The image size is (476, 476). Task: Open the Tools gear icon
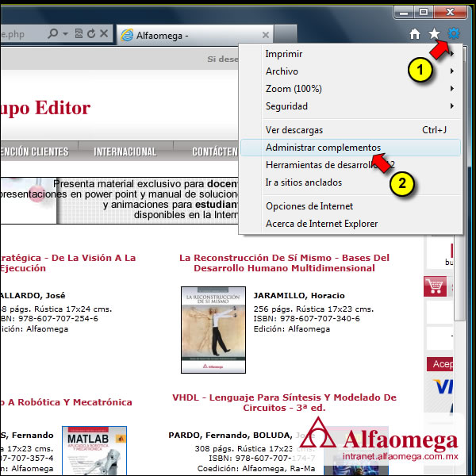click(x=453, y=33)
